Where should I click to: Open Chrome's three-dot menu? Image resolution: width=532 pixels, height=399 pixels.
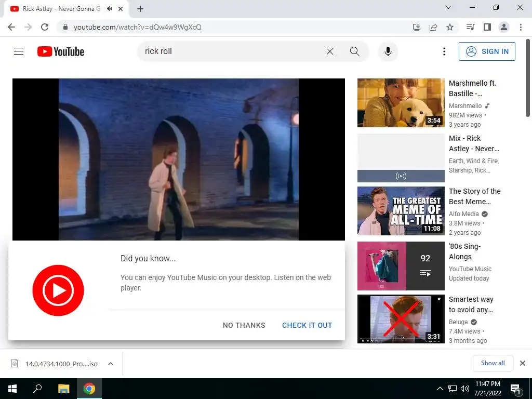(x=521, y=27)
